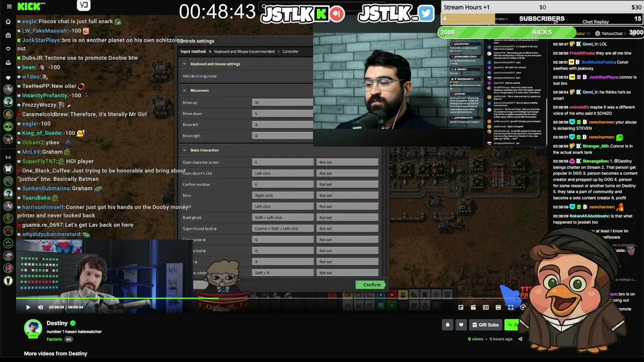Set alternate binding for Build ghost
Viewport: 644px width, 362px height.
(x=347, y=218)
